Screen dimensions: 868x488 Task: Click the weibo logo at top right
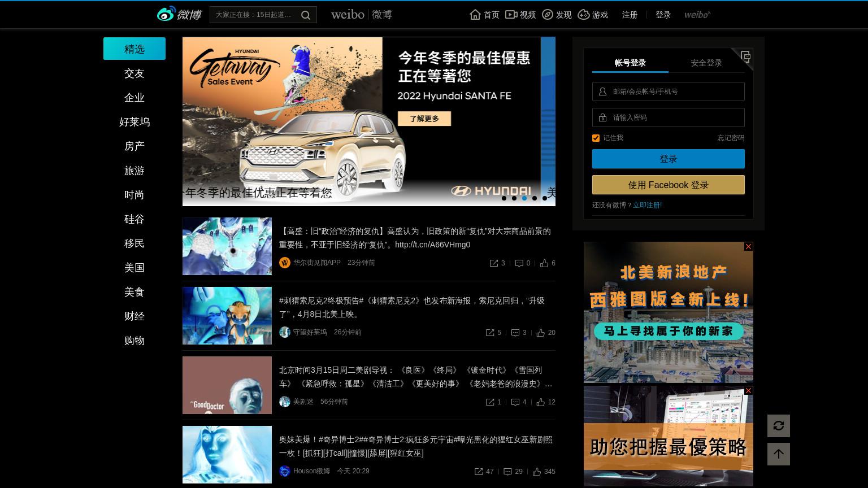tap(697, 15)
